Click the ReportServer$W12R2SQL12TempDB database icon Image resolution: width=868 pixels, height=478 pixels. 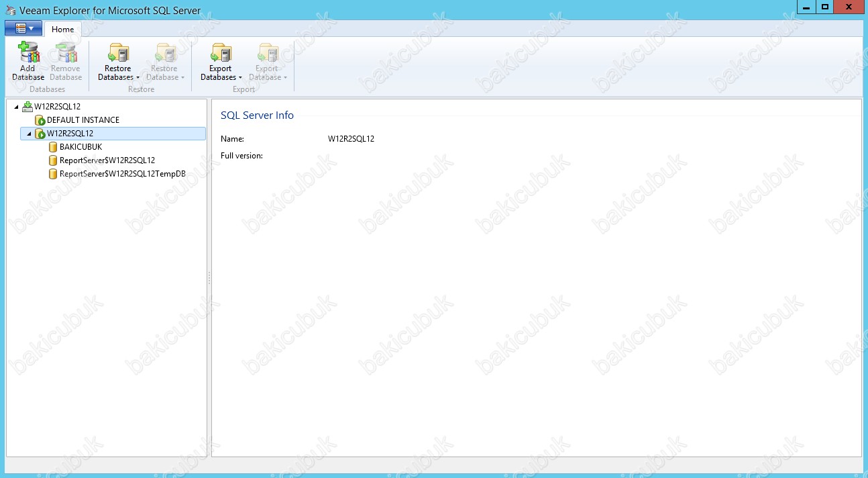point(53,174)
